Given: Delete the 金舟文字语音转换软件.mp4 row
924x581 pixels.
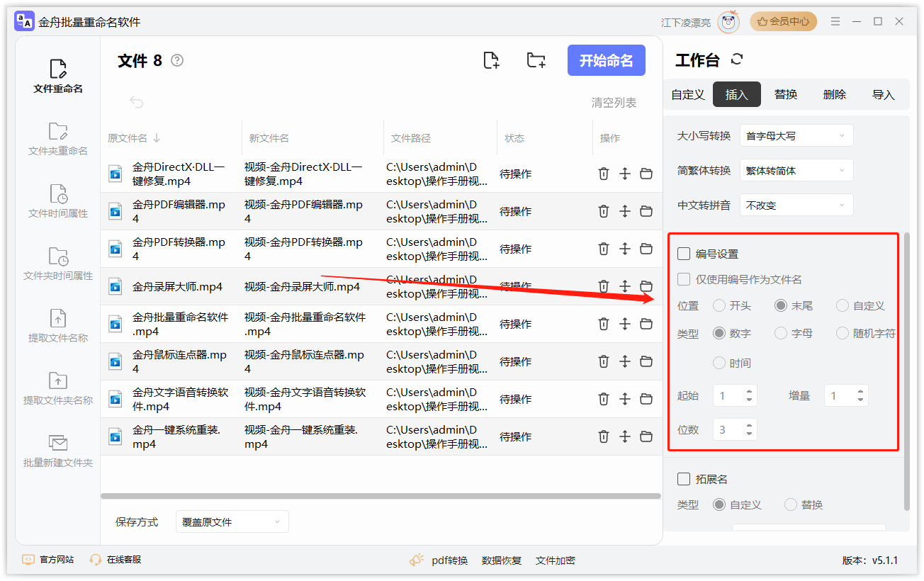Looking at the screenshot, I should [604, 399].
